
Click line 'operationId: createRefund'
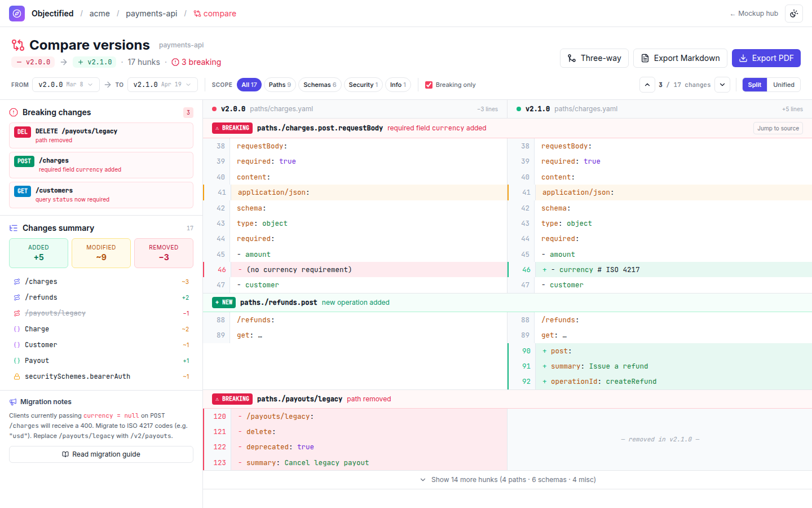660,382
